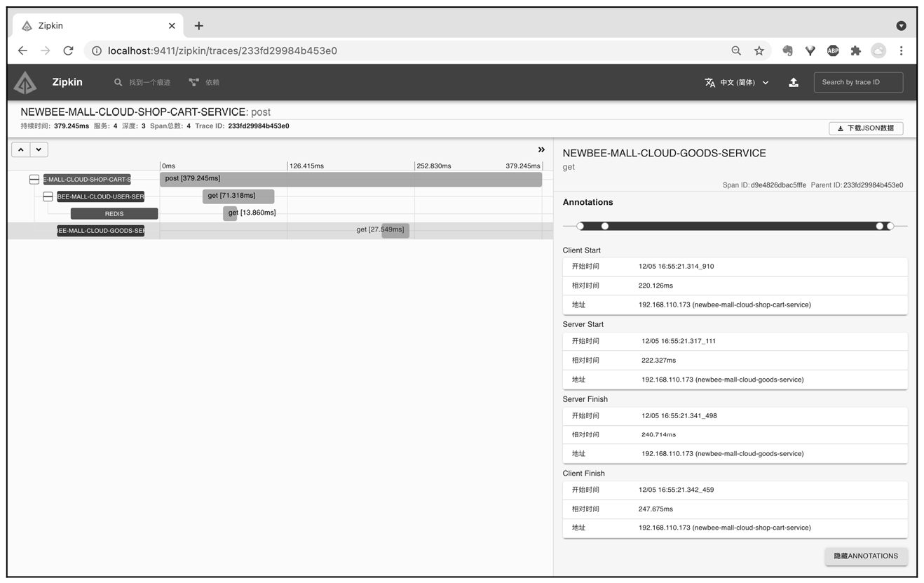Click the get 13.860ms span bar
Viewport: 924px width, 583px height.
click(x=230, y=213)
